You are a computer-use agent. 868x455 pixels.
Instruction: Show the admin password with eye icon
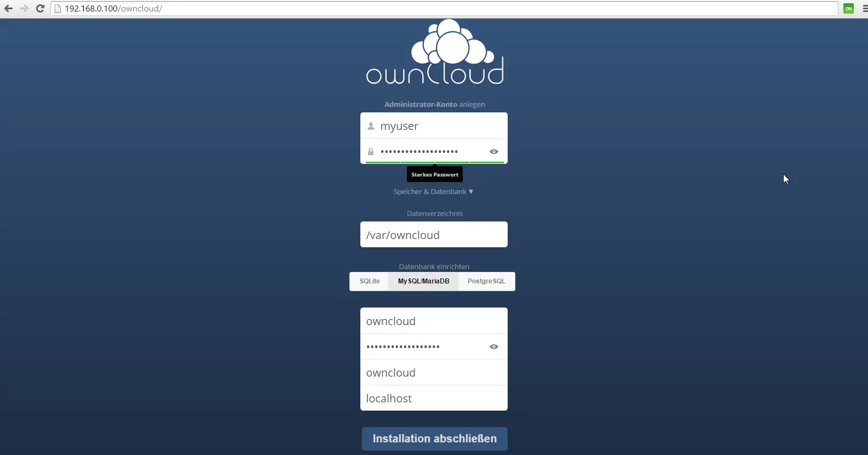click(x=494, y=152)
